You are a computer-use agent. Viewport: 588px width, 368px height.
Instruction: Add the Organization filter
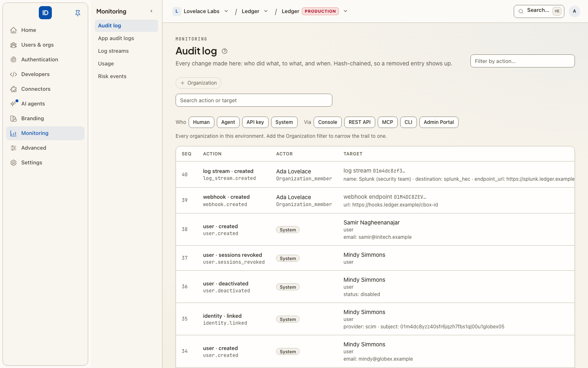[x=198, y=83]
